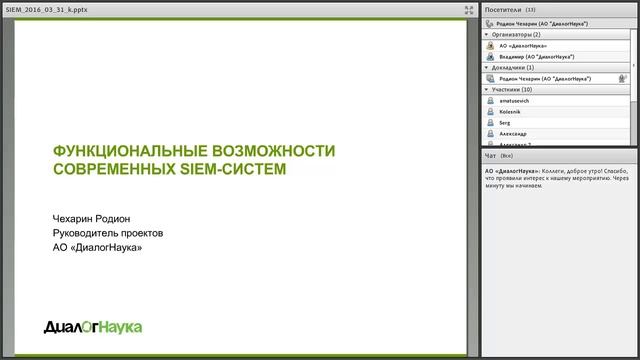Click the welcome chat message from АО «ДиалогНаука»
Screen dimensions: 640x360
pos(557,178)
